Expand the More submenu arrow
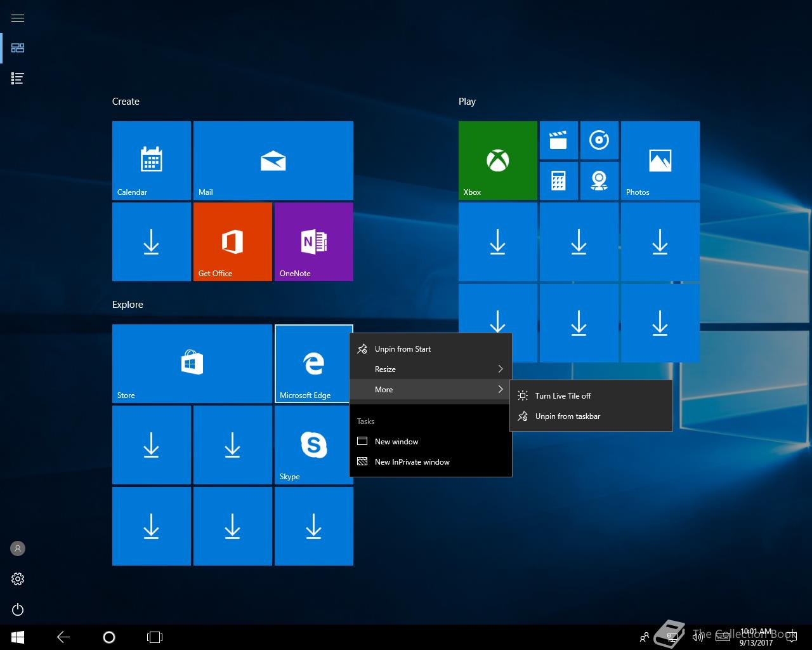812x650 pixels. click(x=501, y=389)
